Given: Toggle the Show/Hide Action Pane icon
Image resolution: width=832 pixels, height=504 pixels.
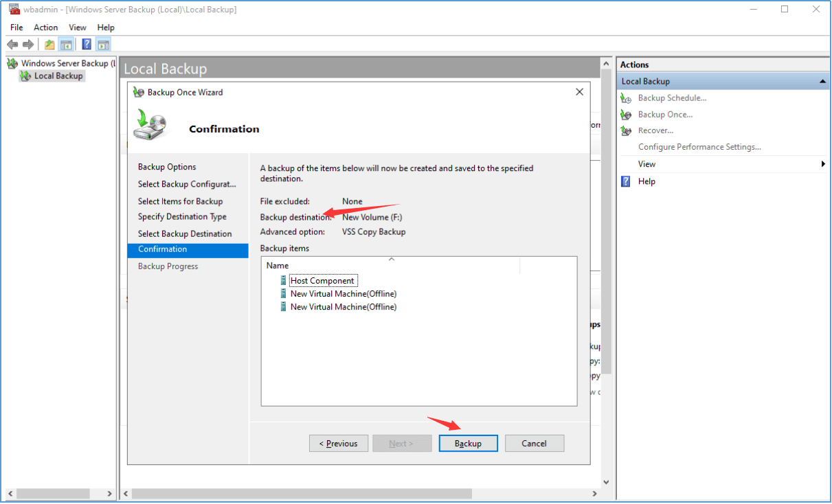Looking at the screenshot, I should pyautogui.click(x=103, y=45).
